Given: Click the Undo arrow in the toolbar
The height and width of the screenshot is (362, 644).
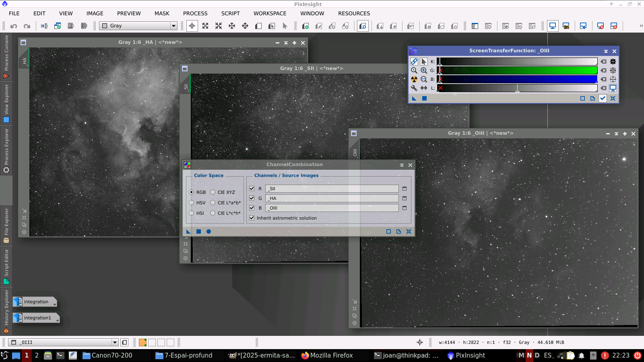Looking at the screenshot, I should [14, 26].
